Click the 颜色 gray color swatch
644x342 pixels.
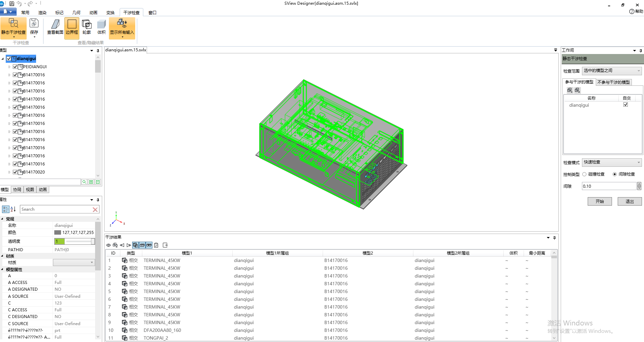[x=58, y=232]
